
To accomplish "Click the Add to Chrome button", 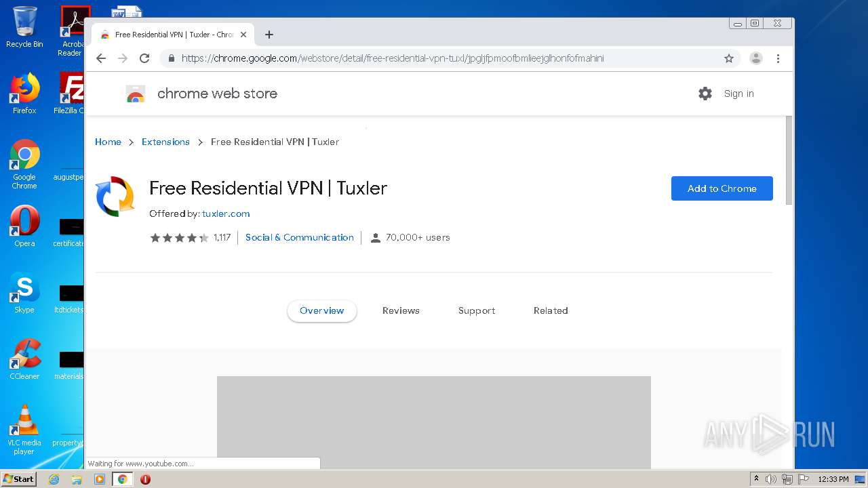I will pyautogui.click(x=722, y=188).
